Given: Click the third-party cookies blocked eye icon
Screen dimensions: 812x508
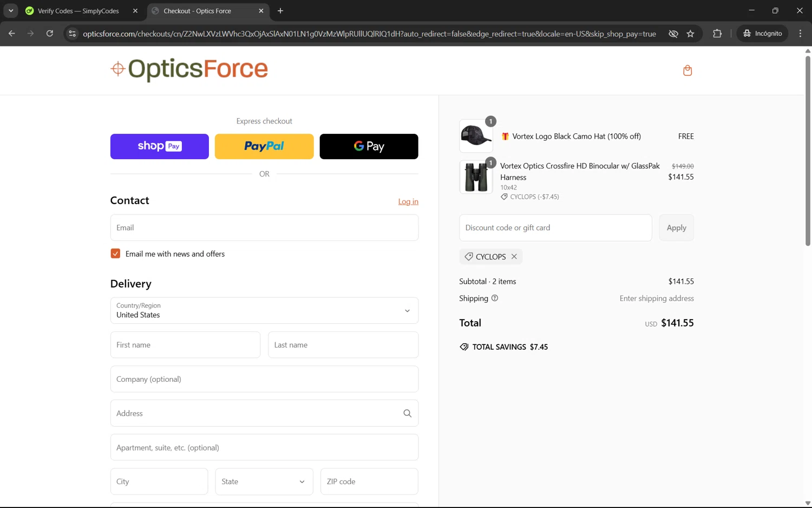Looking at the screenshot, I should pos(673,34).
